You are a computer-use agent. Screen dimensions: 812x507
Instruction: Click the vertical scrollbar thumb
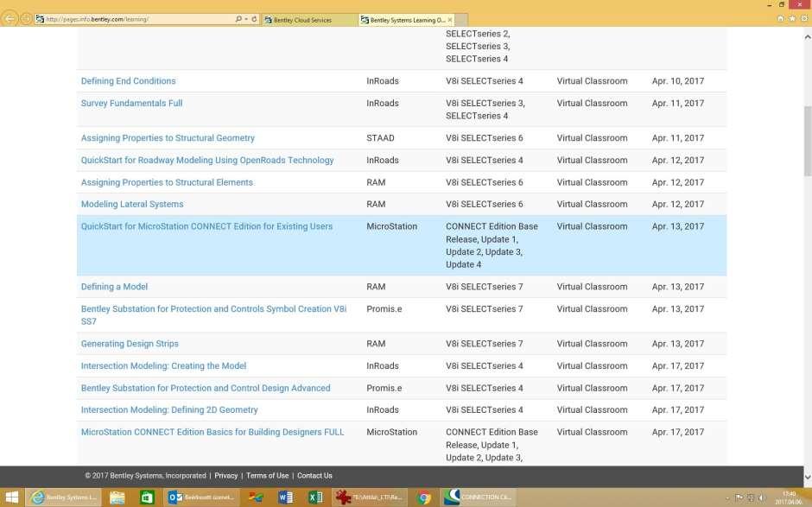(808, 141)
